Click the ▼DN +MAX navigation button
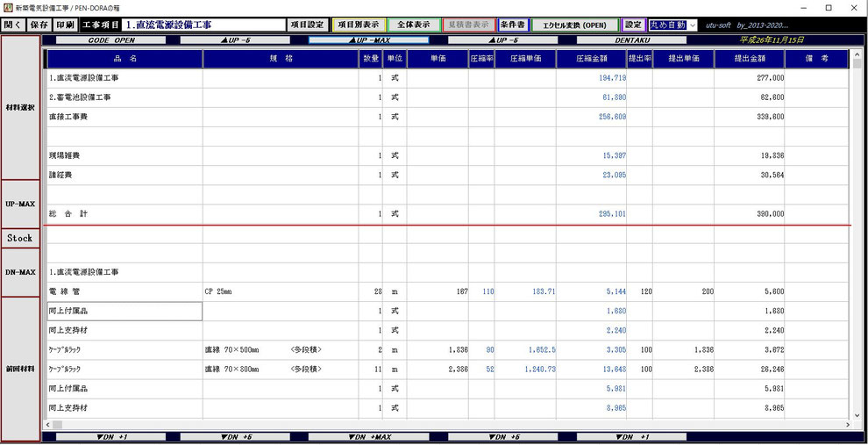 click(368, 437)
